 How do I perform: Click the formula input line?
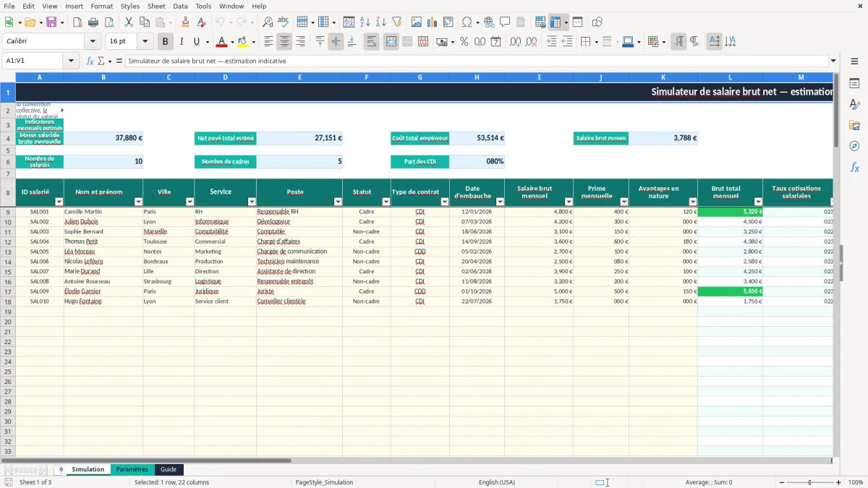pyautogui.click(x=477, y=61)
